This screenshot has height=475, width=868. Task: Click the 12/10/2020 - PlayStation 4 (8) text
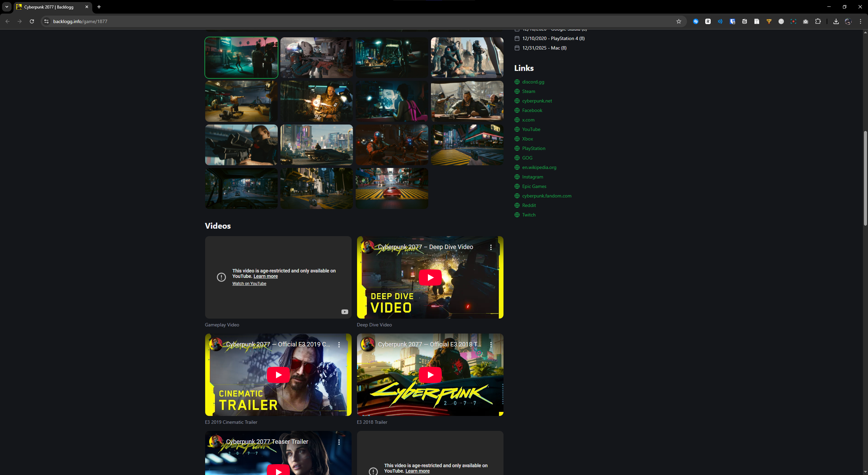click(x=554, y=38)
